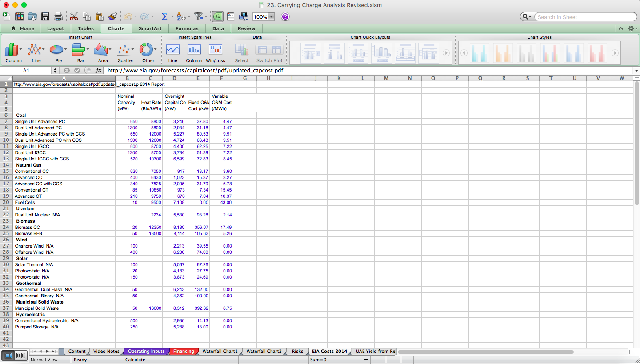Print the sheet using printer icon
640x364 pixels.
pyautogui.click(x=58, y=16)
